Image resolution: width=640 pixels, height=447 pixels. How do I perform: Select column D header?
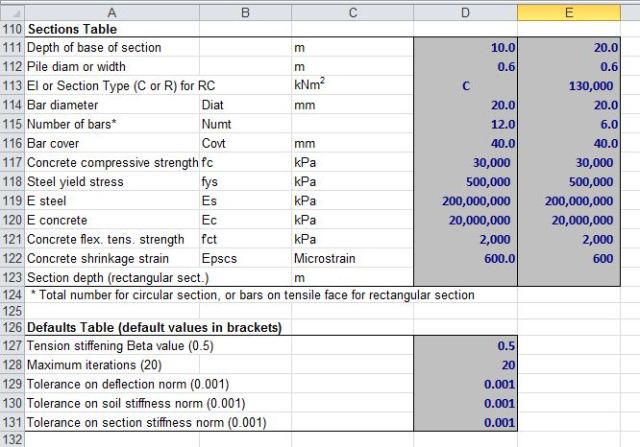[464, 12]
